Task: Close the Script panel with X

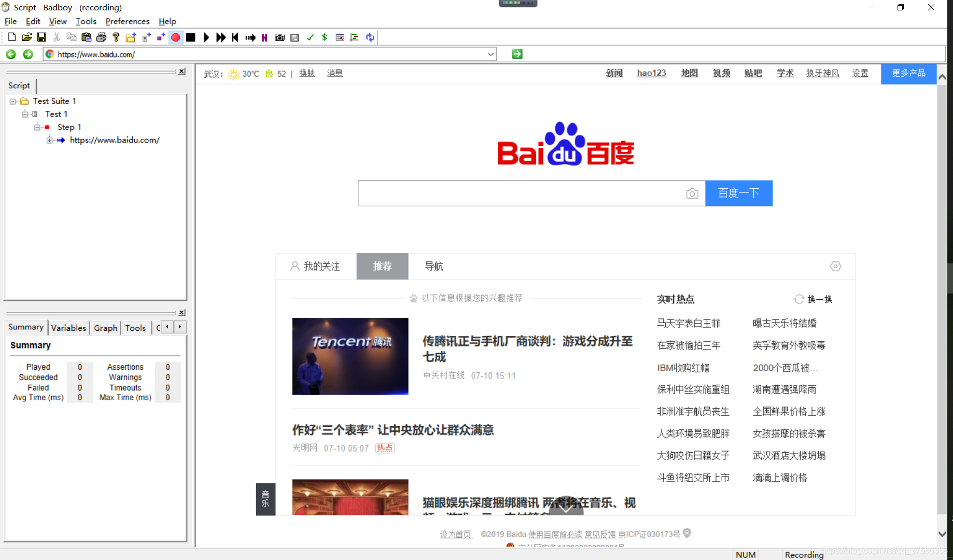Action: [x=182, y=72]
